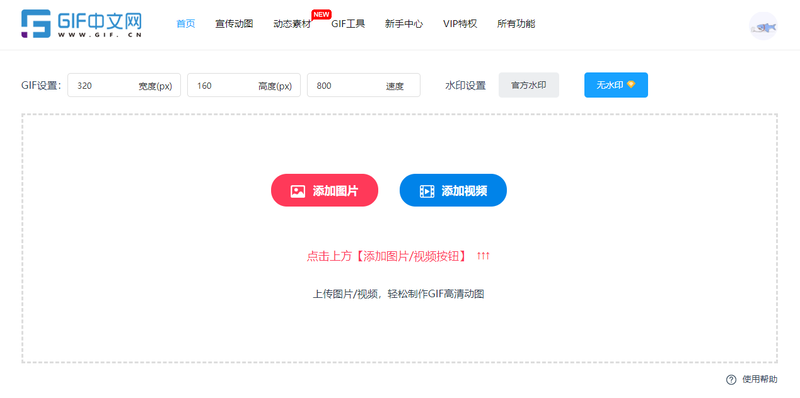Viewport: 800px width, 398px height.
Task: Select the 无水印 option
Action: click(x=616, y=85)
